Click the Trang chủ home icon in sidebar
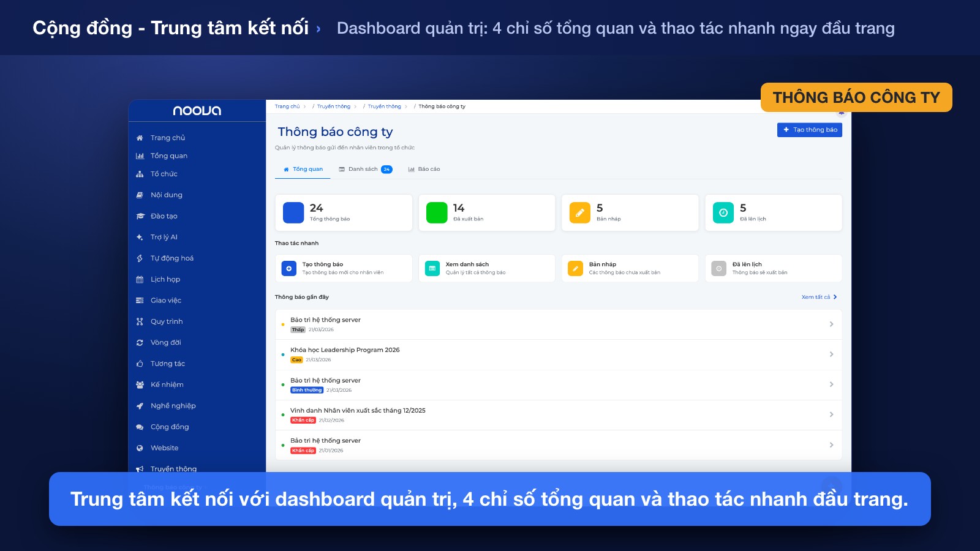Viewport: 980px width, 551px height. click(140, 138)
